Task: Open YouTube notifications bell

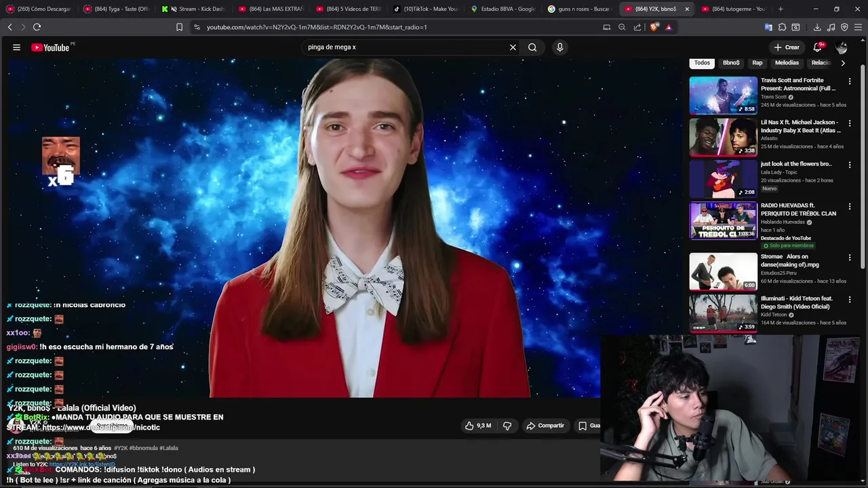Action: click(818, 47)
